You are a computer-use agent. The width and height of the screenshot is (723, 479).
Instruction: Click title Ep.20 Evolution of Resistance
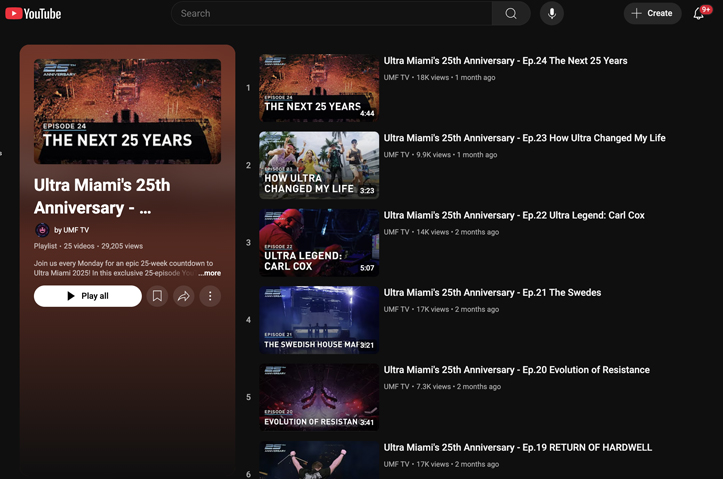click(516, 370)
